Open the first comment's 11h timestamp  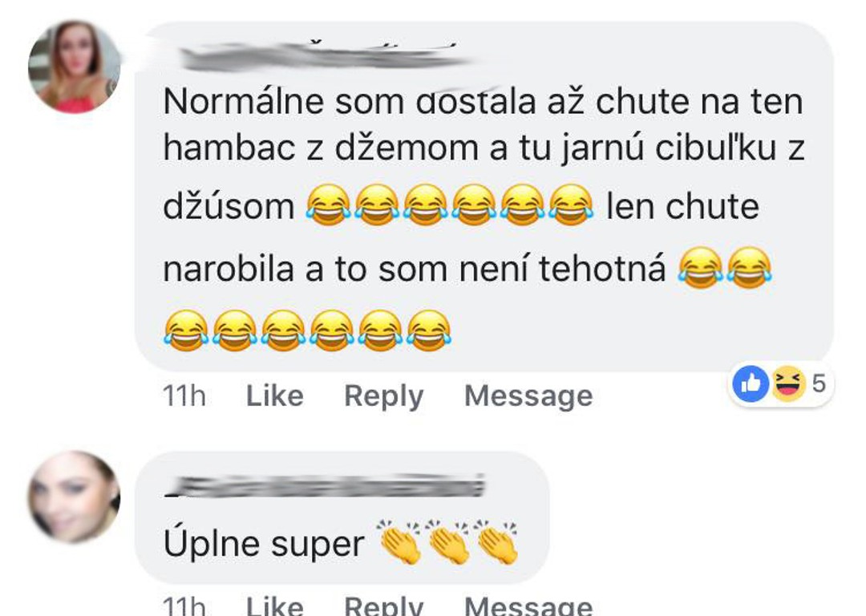184,396
